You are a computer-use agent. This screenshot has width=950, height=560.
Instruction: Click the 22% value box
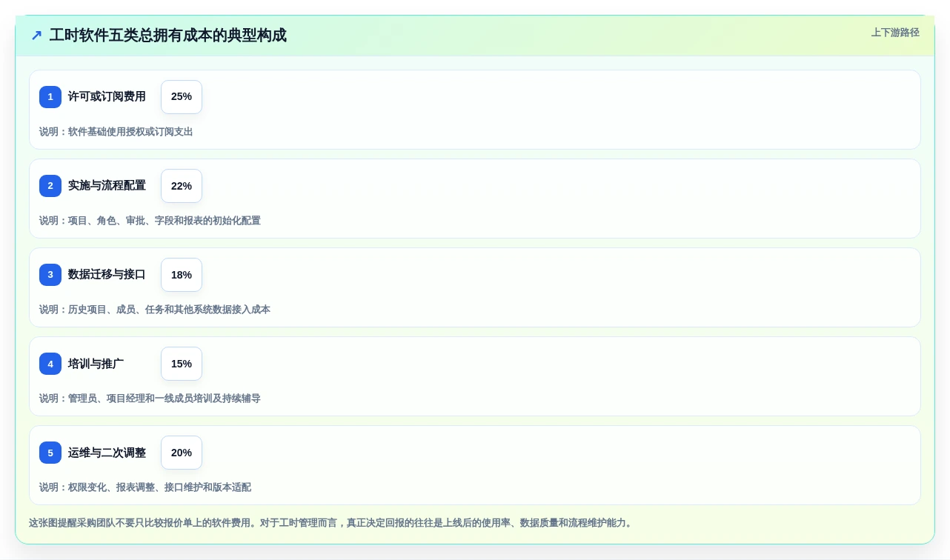point(182,186)
